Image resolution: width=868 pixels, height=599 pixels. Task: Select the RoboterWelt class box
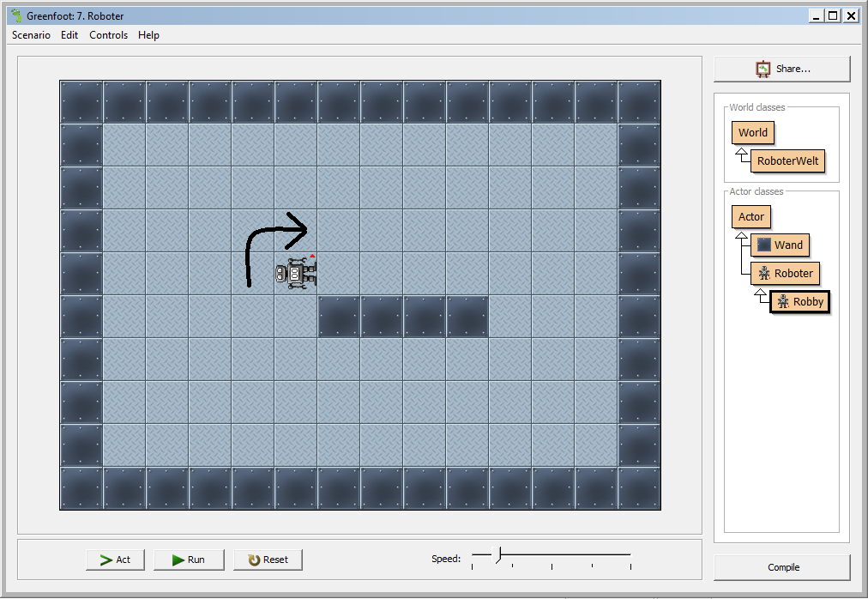point(787,160)
